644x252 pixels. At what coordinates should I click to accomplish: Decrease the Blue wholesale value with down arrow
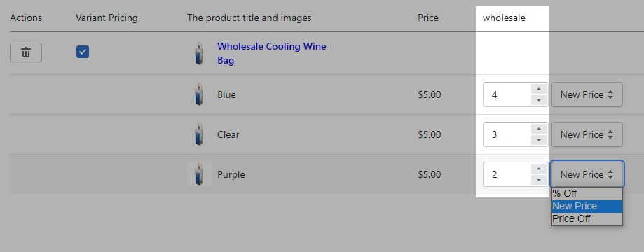(539, 100)
